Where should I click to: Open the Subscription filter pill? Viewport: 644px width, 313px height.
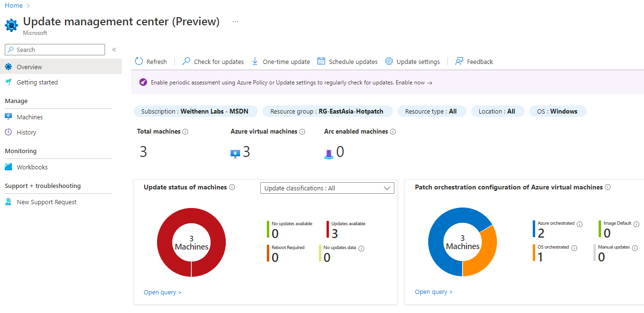[197, 111]
